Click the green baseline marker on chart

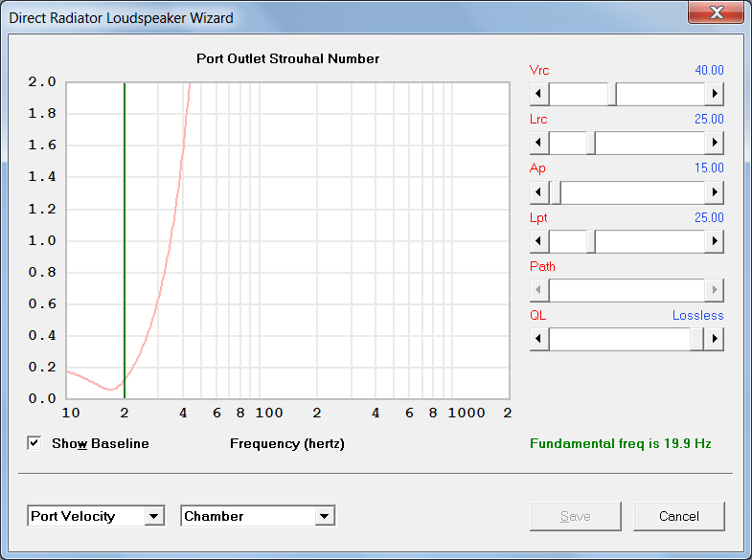click(125, 240)
